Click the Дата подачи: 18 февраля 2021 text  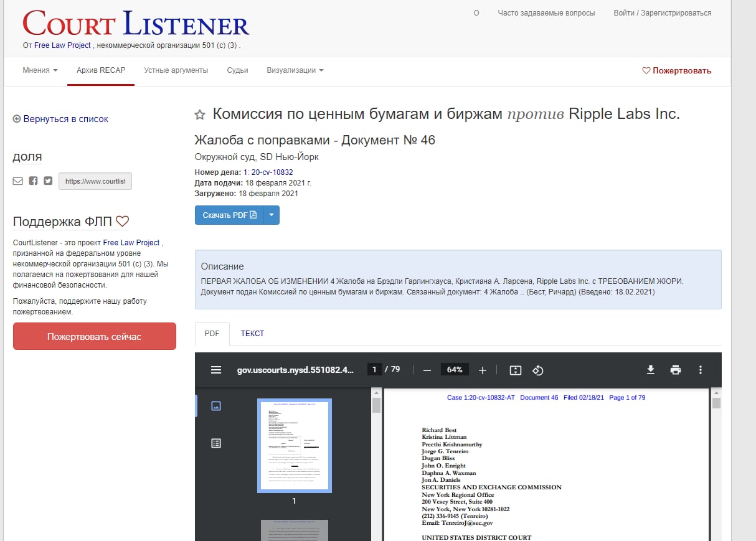[x=253, y=183]
